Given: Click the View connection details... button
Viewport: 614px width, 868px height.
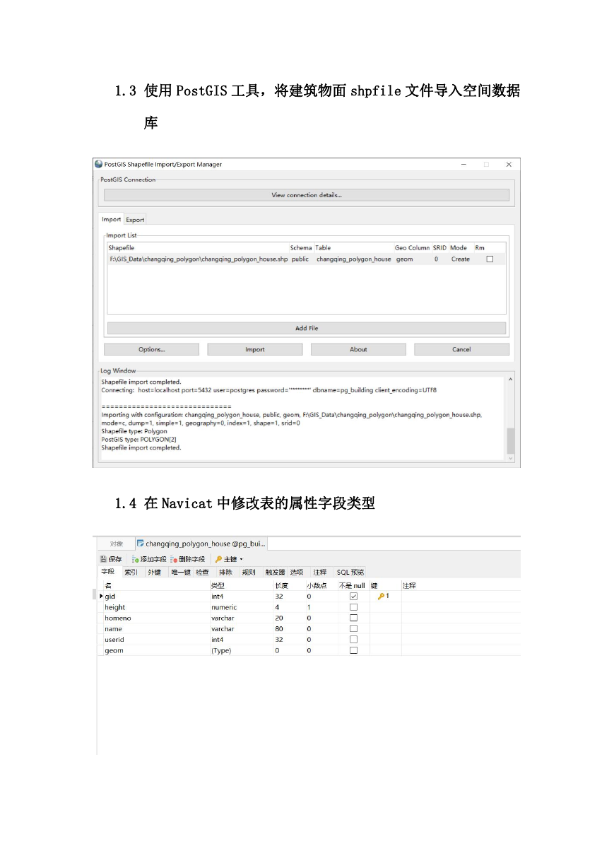Looking at the screenshot, I should click(x=307, y=195).
